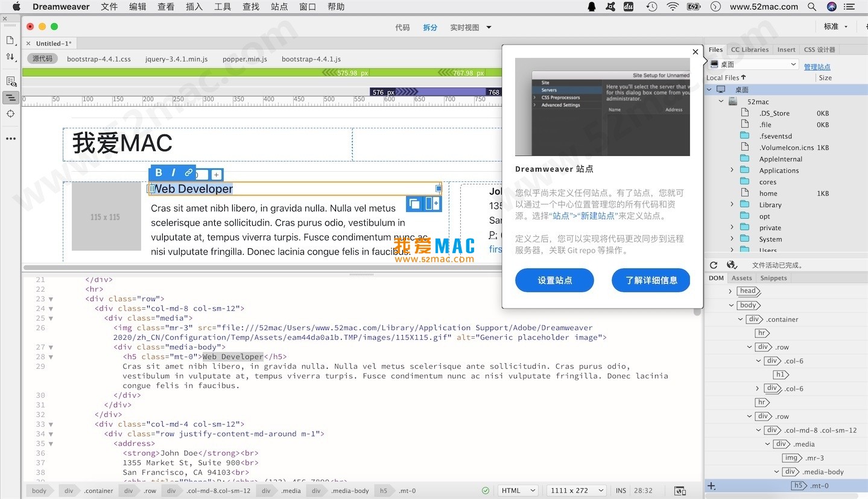Open the HTML language dropdown
Image resolution: width=868 pixels, height=499 pixels.
pos(518,491)
